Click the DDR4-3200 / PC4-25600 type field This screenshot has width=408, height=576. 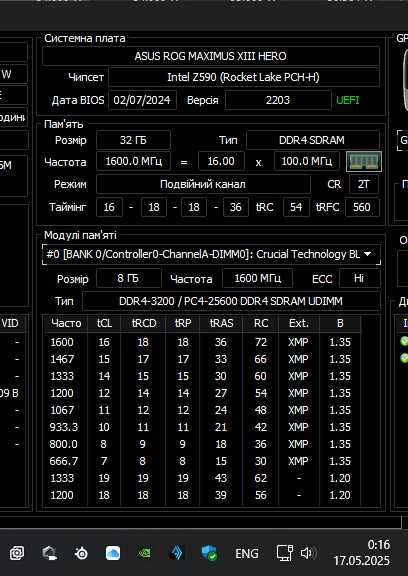point(231,301)
